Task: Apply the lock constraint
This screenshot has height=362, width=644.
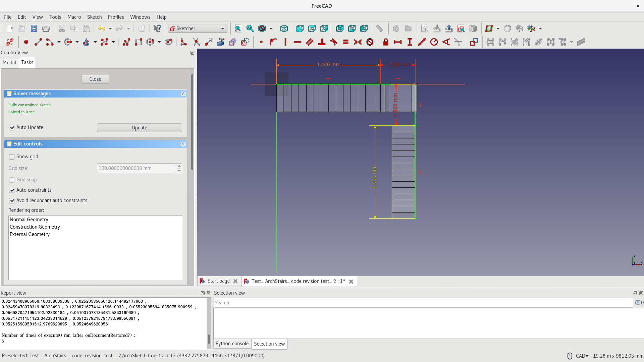Action: [x=385, y=42]
